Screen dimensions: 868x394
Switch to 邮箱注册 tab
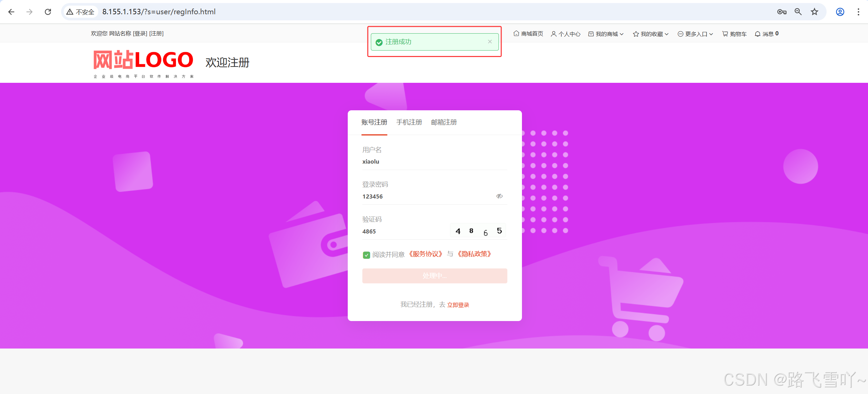[x=444, y=122]
